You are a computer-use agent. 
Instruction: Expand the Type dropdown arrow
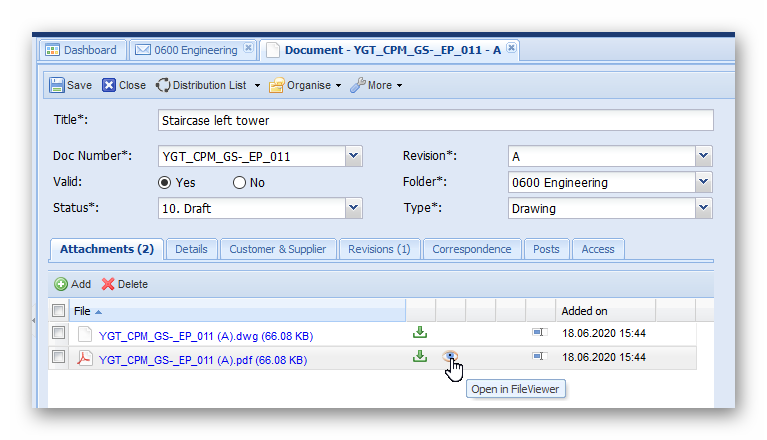tap(703, 208)
